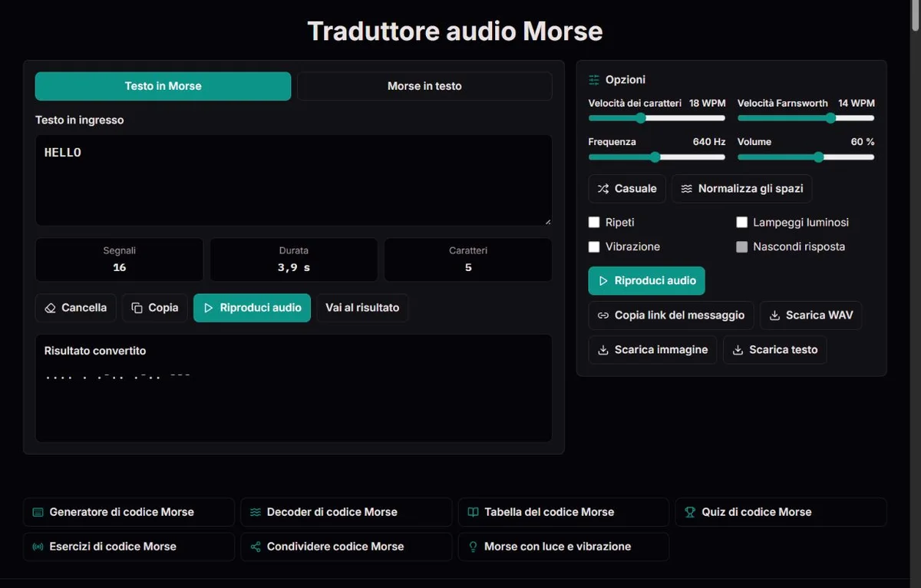Click the Caratteri value 5

tap(468, 268)
